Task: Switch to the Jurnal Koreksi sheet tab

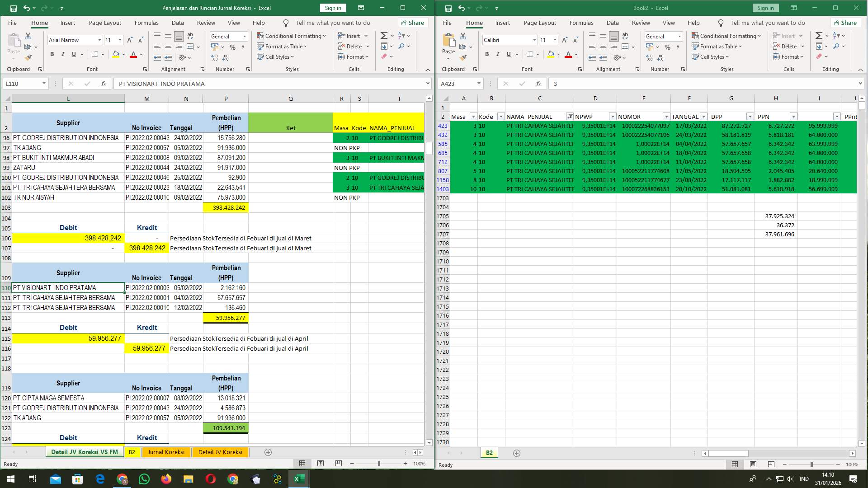Action: [166, 452]
